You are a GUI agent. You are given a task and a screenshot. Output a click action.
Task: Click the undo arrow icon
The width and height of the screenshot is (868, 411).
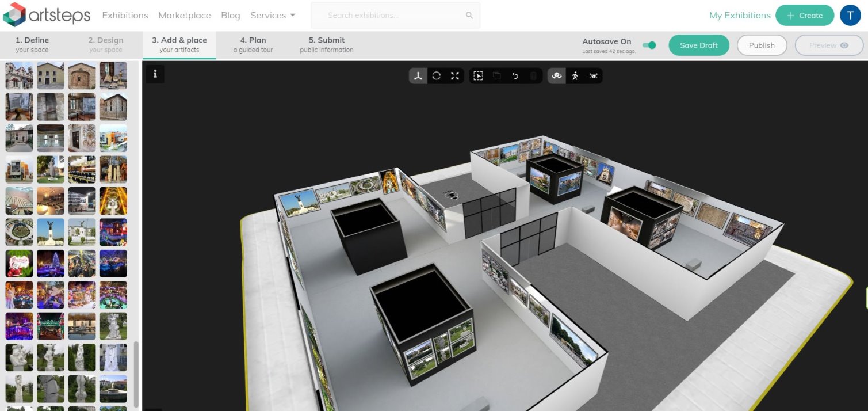point(515,76)
